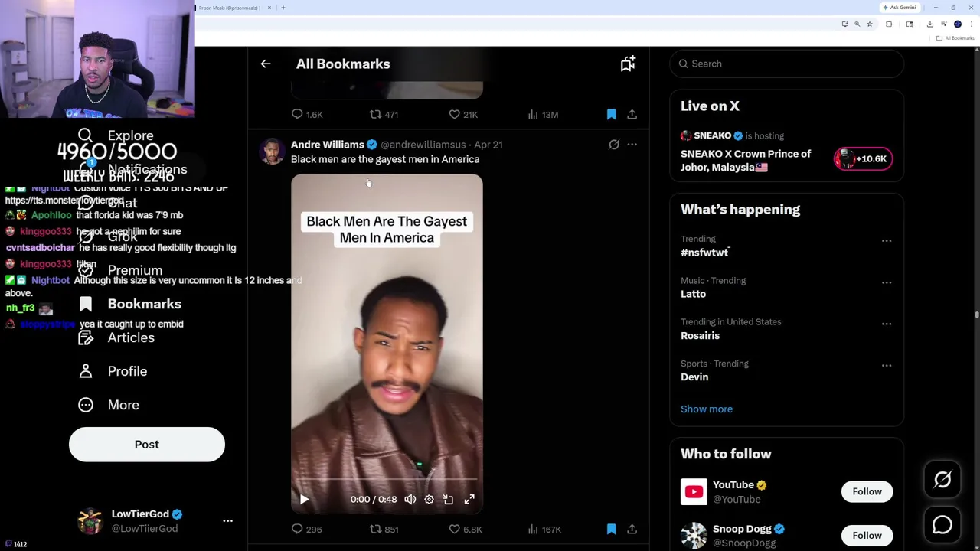Open the Grok floating button

pos(942,480)
